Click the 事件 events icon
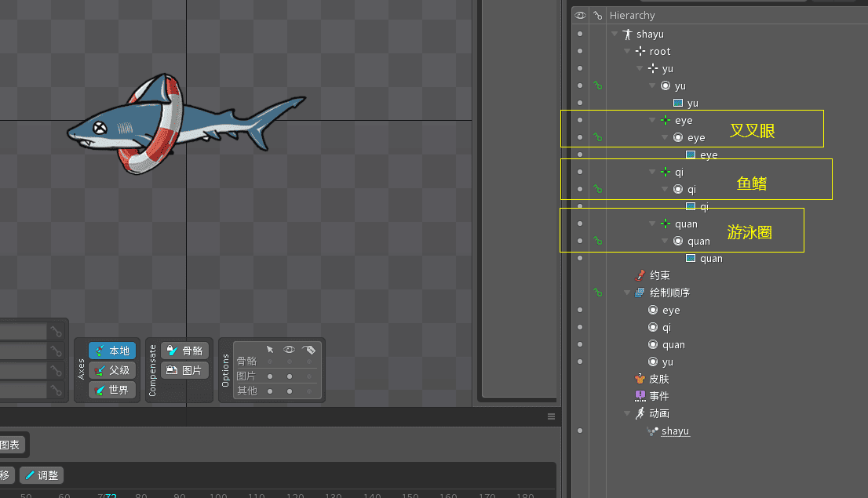The height and width of the screenshot is (498, 868). pyautogui.click(x=640, y=396)
